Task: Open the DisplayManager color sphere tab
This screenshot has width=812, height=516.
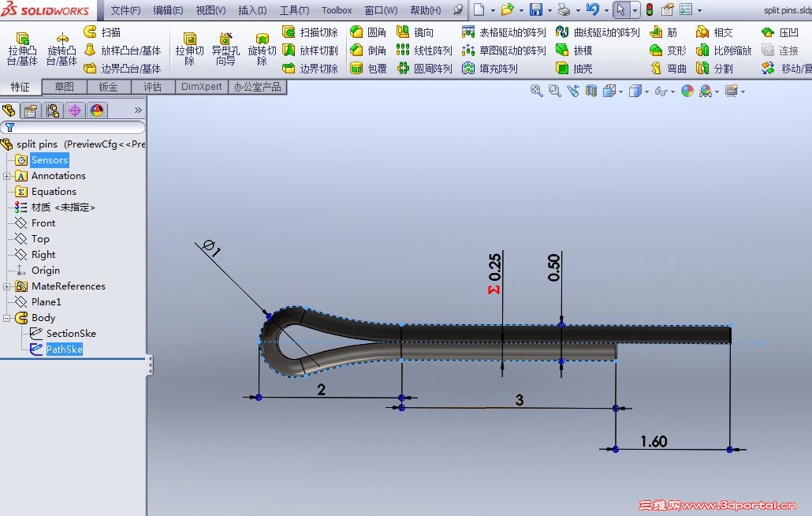Action: [97, 110]
